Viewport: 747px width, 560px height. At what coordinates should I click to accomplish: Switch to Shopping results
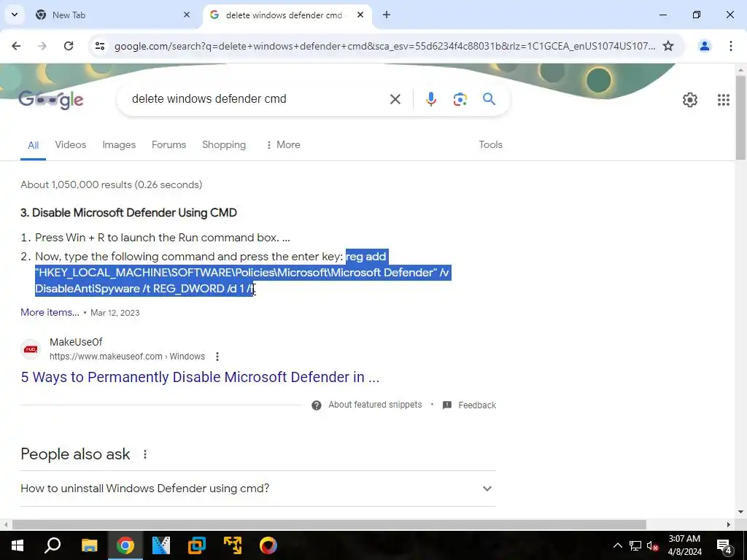point(224,145)
